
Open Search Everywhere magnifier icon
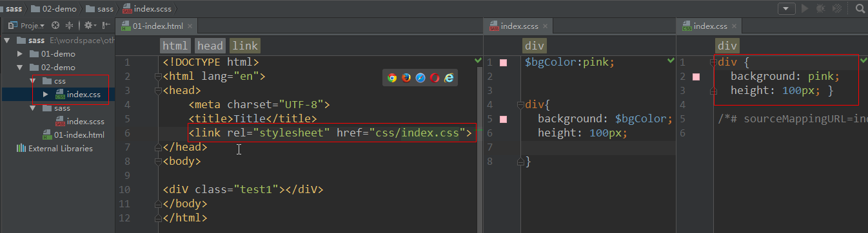(x=860, y=8)
